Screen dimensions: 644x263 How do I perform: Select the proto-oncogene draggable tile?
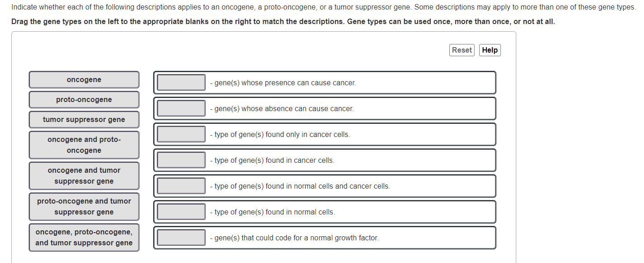pyautogui.click(x=84, y=99)
